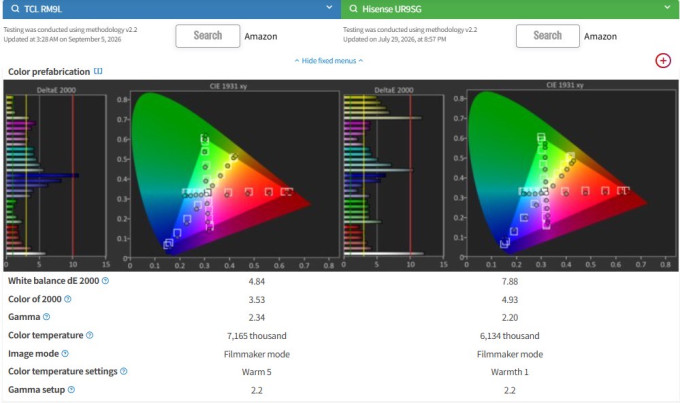Click the Hisense CIE 1931 xy chromaticity diagram

point(565,176)
